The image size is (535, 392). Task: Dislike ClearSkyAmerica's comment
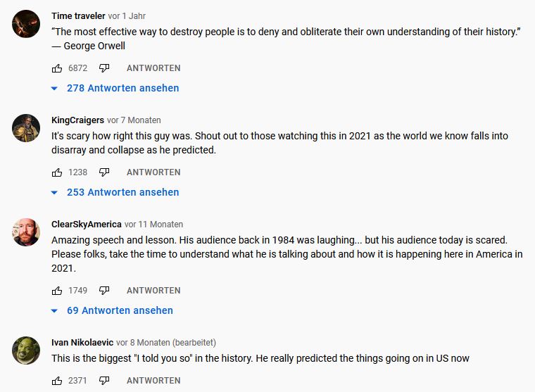pyautogui.click(x=104, y=291)
